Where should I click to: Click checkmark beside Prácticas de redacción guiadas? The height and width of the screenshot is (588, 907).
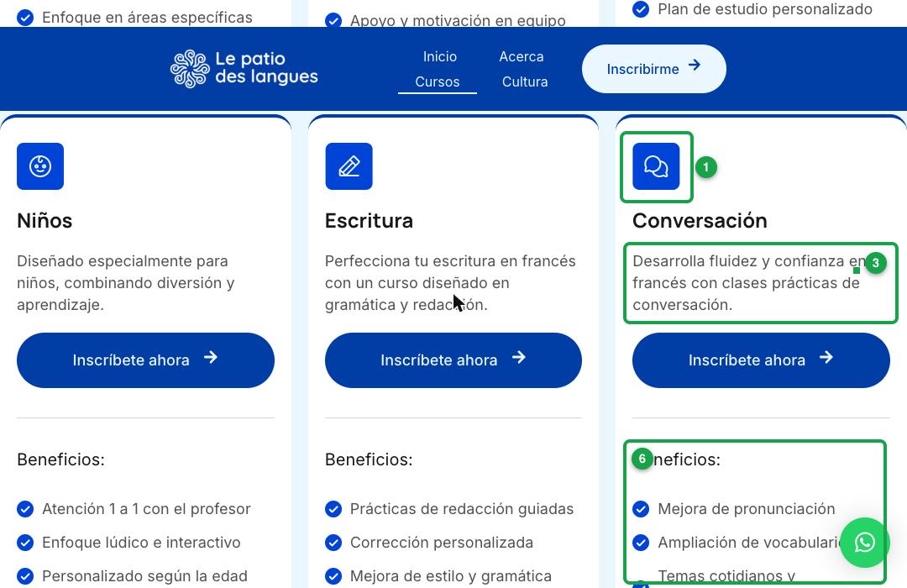coord(333,509)
